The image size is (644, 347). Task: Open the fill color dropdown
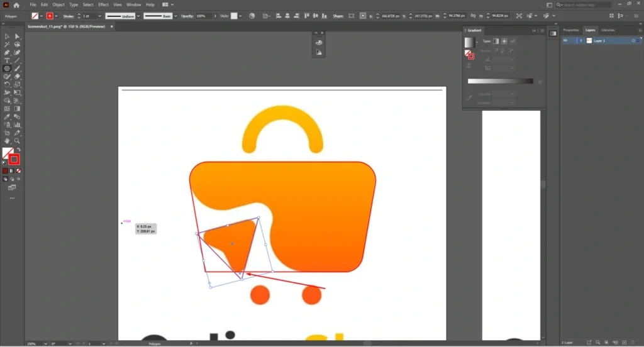click(42, 16)
